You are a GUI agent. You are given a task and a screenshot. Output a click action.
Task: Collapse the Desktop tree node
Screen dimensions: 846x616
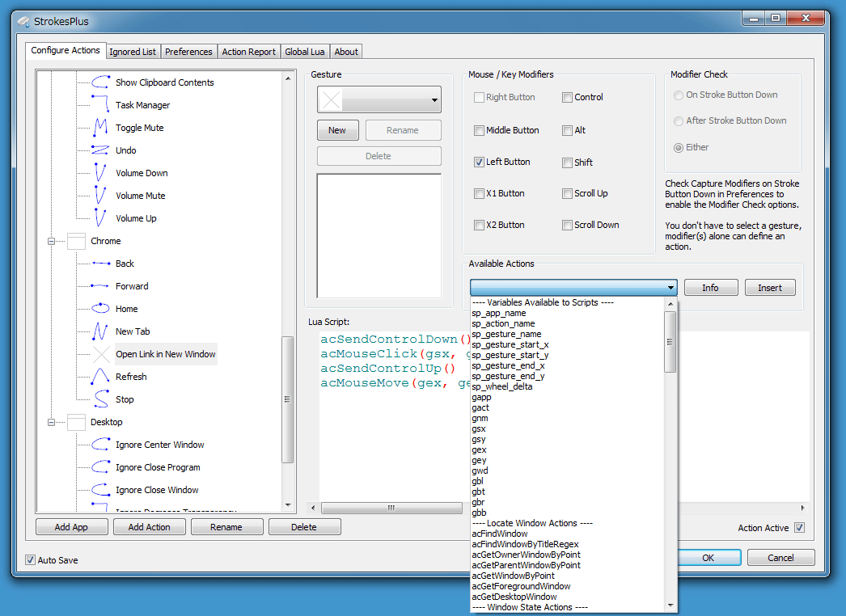tap(51, 422)
